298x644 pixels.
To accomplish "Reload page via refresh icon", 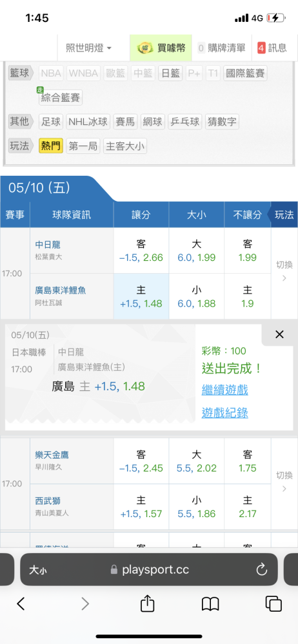I will pyautogui.click(x=262, y=570).
